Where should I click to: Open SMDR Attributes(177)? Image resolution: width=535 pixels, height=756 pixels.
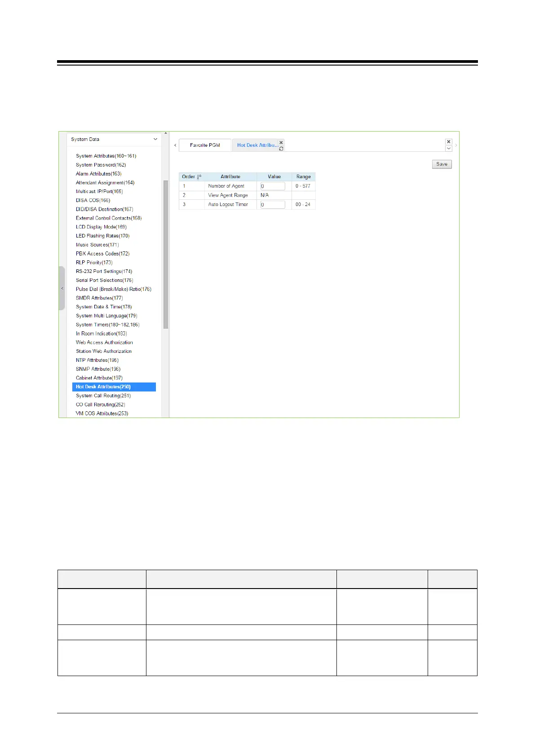[x=99, y=298]
